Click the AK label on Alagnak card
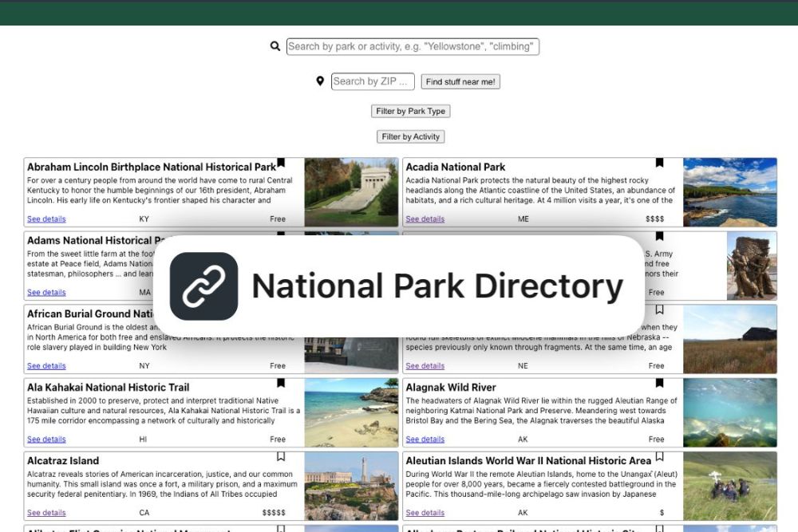This screenshot has height=532, width=798. point(523,439)
